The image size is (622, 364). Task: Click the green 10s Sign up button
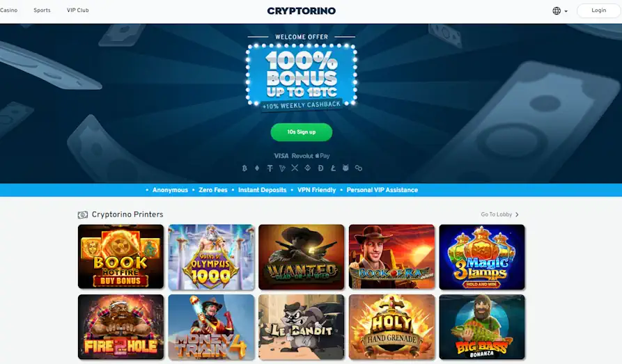pos(302,132)
